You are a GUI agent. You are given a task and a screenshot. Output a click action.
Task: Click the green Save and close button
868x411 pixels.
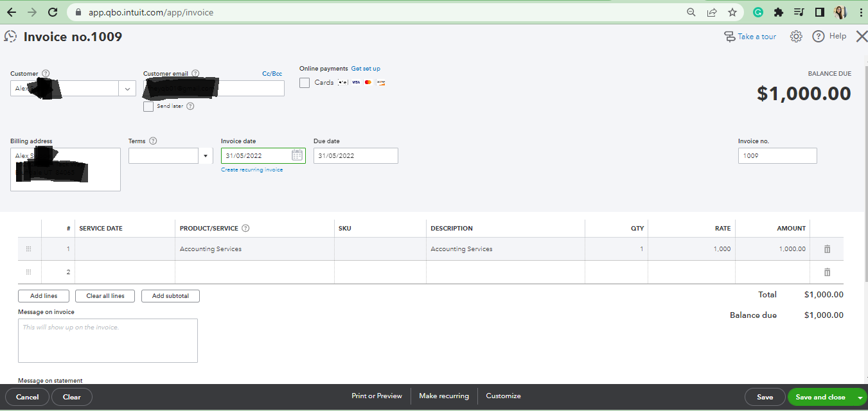(x=820, y=397)
